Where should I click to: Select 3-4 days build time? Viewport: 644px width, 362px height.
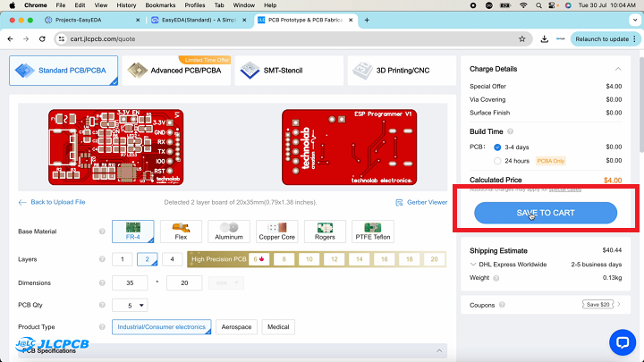497,147
